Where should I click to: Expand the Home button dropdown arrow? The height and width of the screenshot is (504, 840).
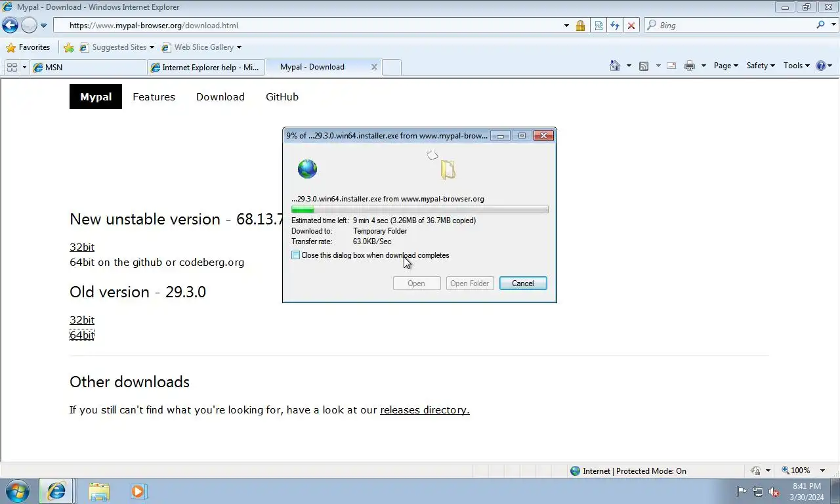629,66
